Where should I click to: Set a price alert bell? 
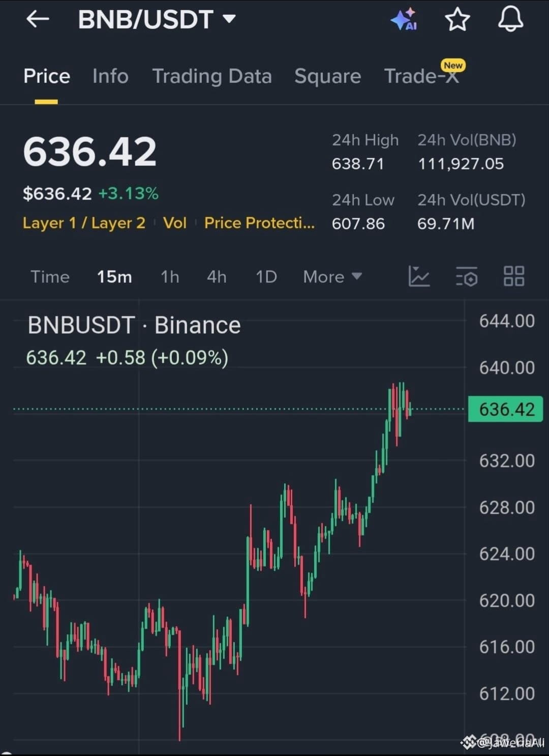(x=510, y=19)
